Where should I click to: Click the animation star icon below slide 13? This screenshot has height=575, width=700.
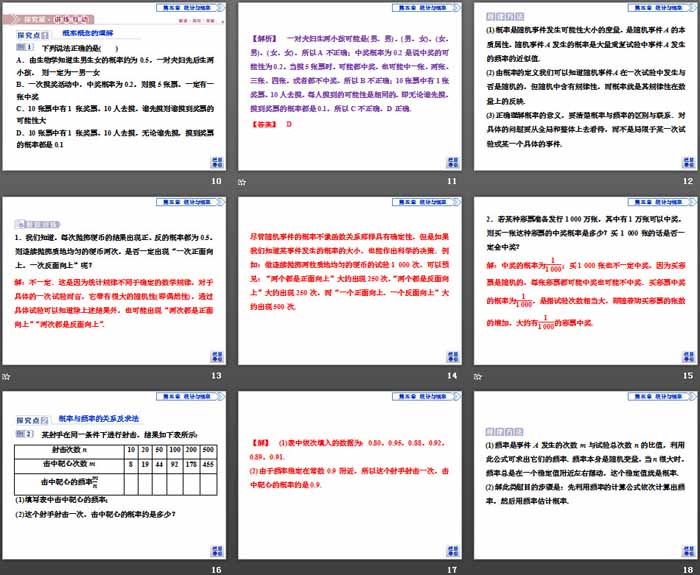click(x=6, y=377)
